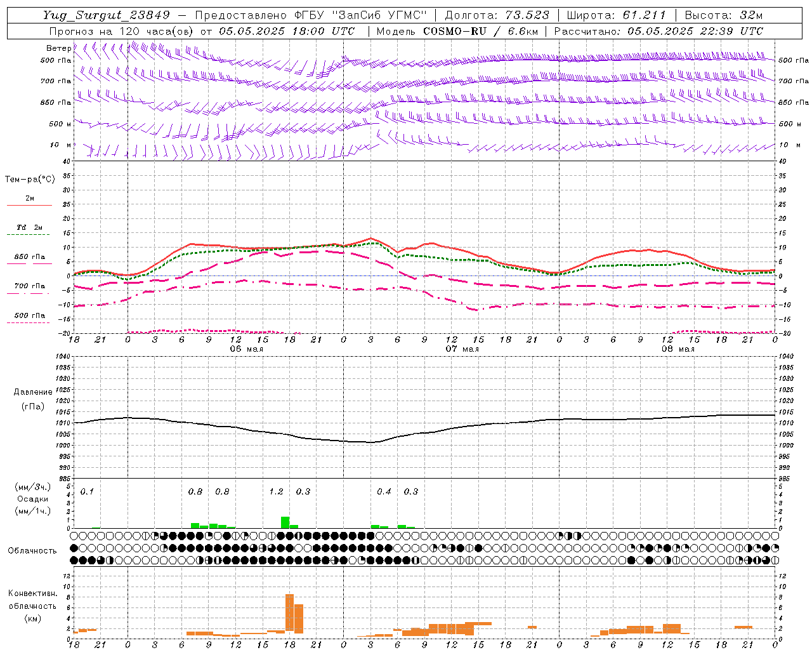Click the station title Yug_Surgut_23849
Screen dimensions: 812x650
tap(107, 15)
